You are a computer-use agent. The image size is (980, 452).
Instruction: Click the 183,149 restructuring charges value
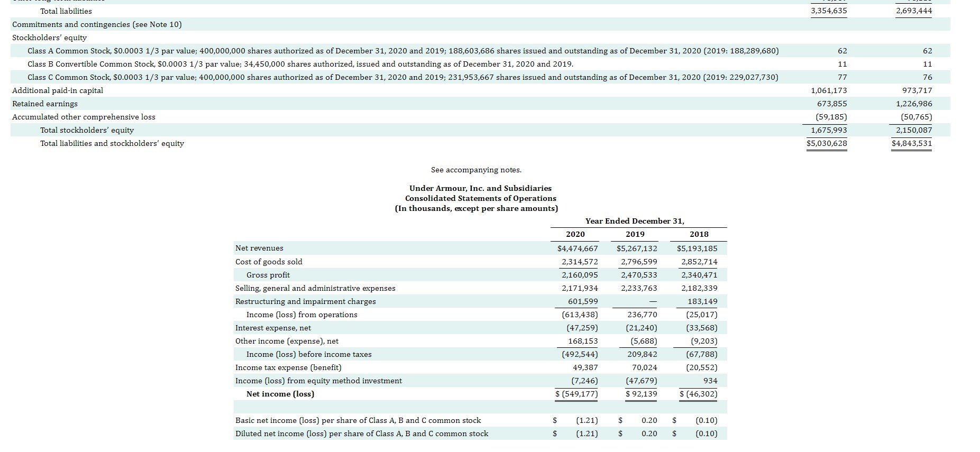coord(702,301)
